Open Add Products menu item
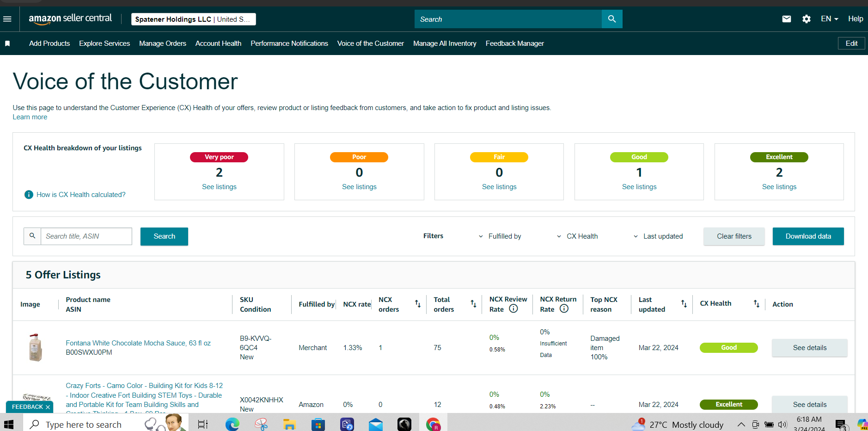868x431 pixels. (49, 43)
